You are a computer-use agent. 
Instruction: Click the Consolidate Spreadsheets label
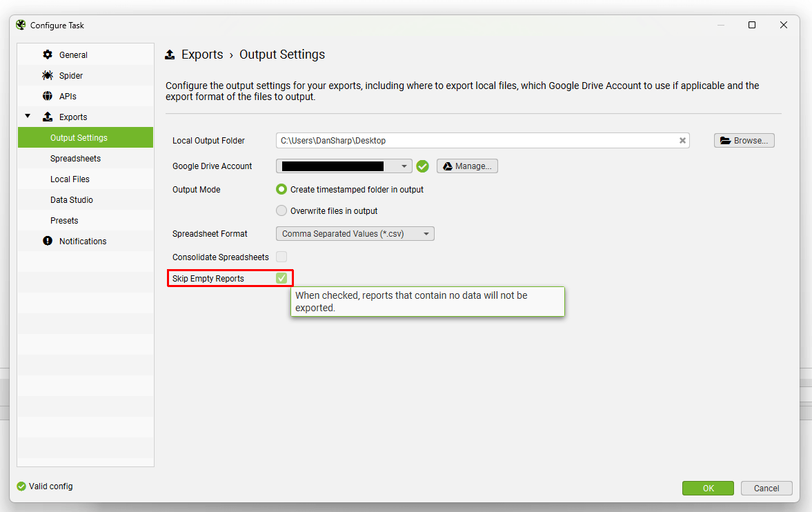pyautogui.click(x=221, y=257)
